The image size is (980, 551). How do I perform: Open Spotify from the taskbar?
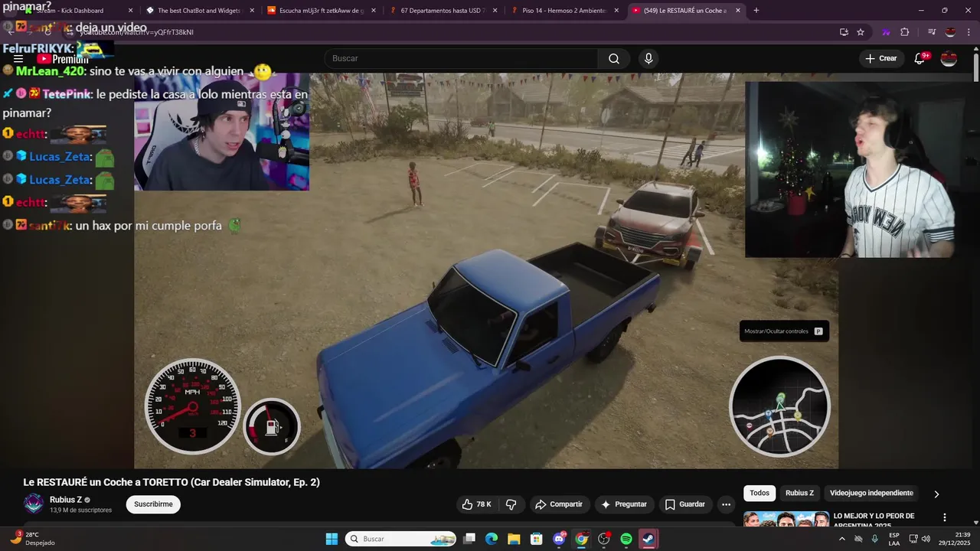coord(626,539)
